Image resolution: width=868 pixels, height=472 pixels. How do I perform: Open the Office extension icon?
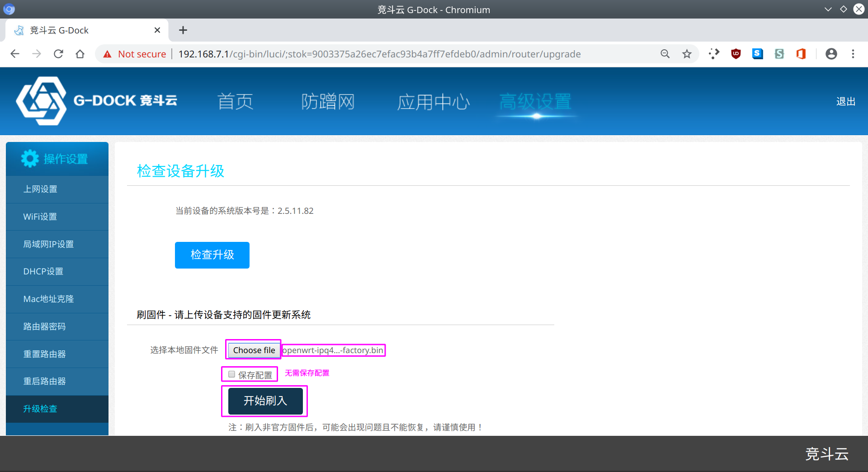801,54
